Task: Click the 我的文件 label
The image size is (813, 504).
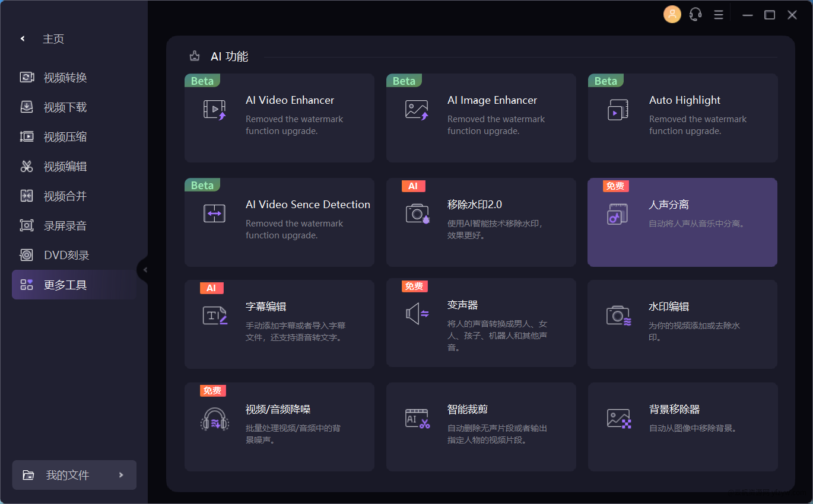Action: pyautogui.click(x=68, y=475)
